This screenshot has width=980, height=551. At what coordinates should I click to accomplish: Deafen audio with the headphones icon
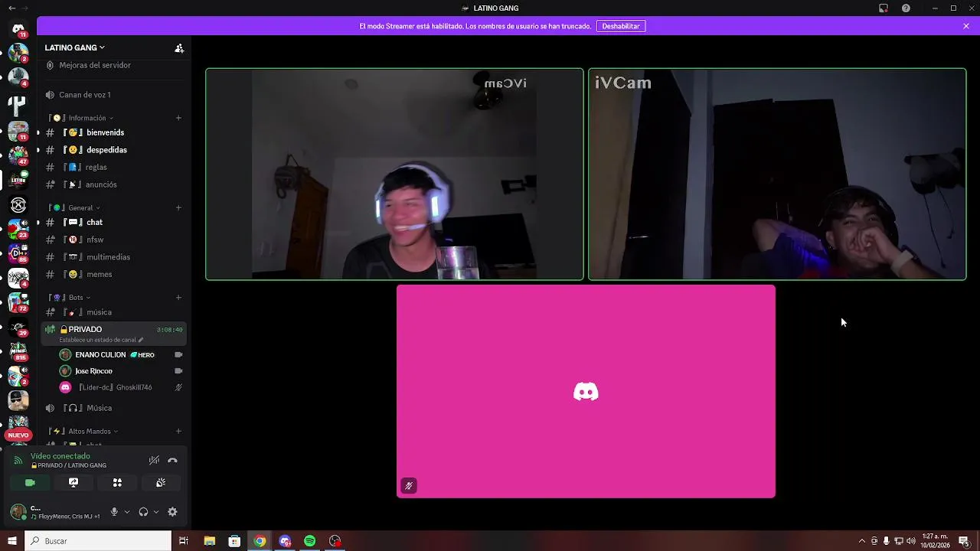click(143, 512)
